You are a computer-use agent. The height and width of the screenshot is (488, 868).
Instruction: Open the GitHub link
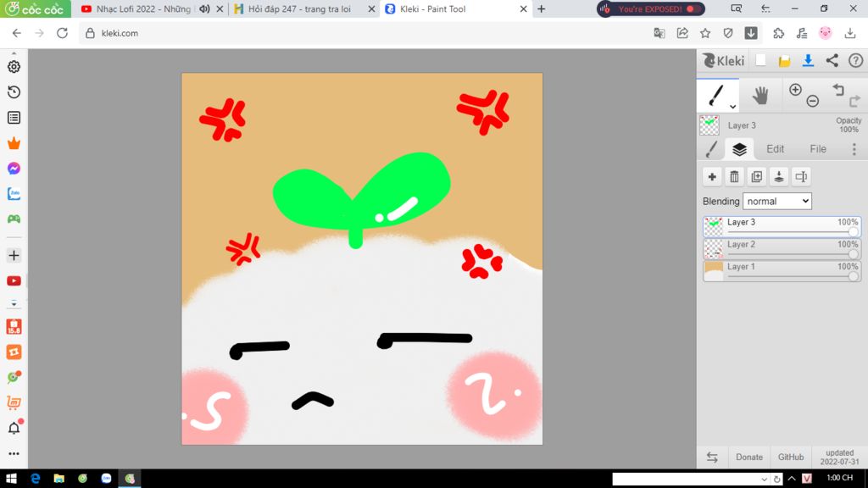coord(791,457)
